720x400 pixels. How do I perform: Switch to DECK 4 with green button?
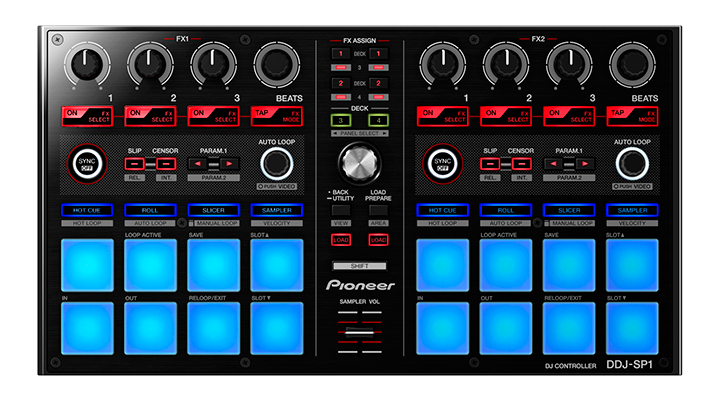point(378,121)
